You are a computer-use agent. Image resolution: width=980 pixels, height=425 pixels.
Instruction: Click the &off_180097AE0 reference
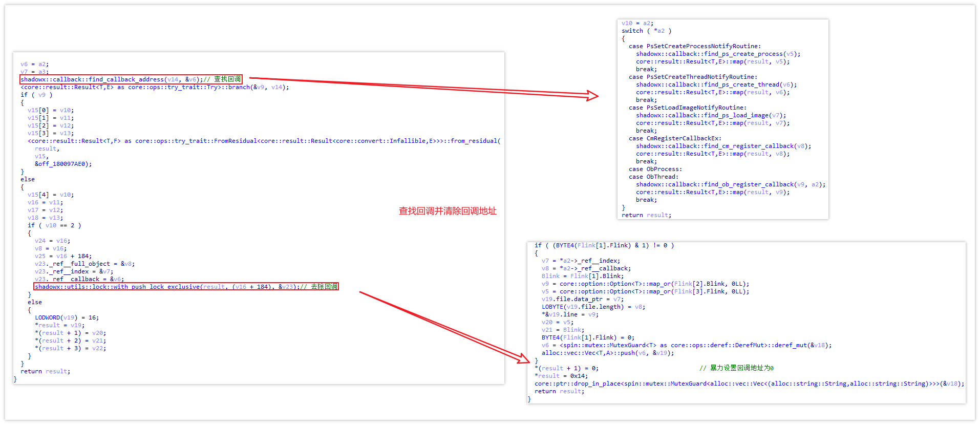[x=63, y=164]
